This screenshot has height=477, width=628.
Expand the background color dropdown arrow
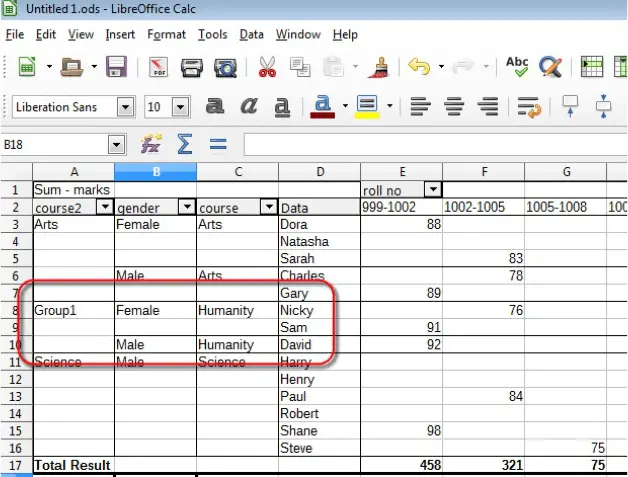390,106
